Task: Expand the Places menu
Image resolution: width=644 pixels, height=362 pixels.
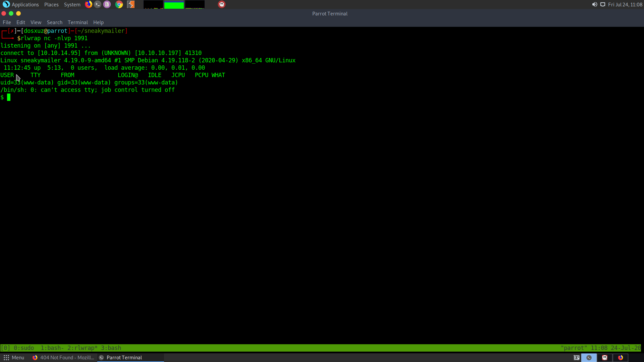Action: tap(51, 4)
